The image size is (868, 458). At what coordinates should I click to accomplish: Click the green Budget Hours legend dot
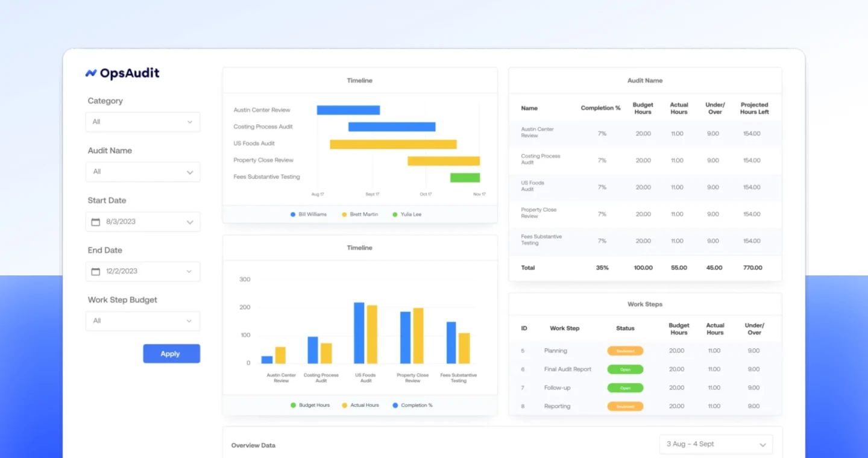294,406
